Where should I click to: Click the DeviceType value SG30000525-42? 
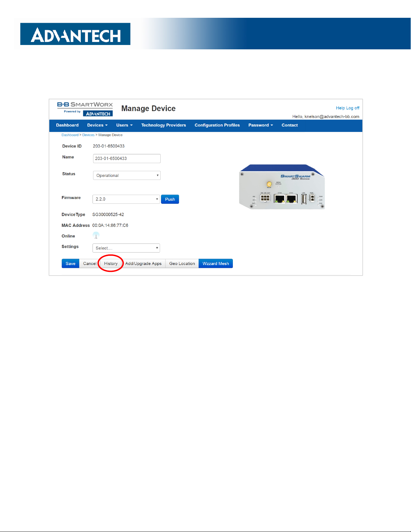click(108, 214)
